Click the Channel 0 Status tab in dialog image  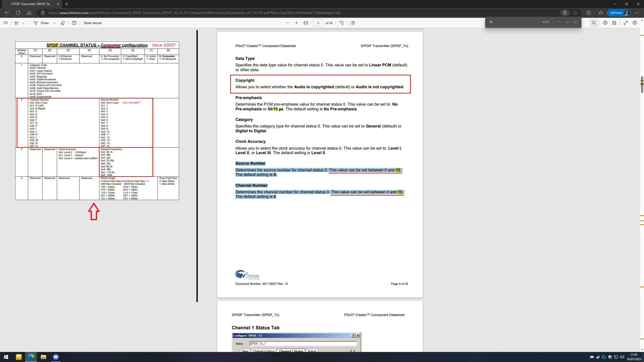click(x=264, y=351)
